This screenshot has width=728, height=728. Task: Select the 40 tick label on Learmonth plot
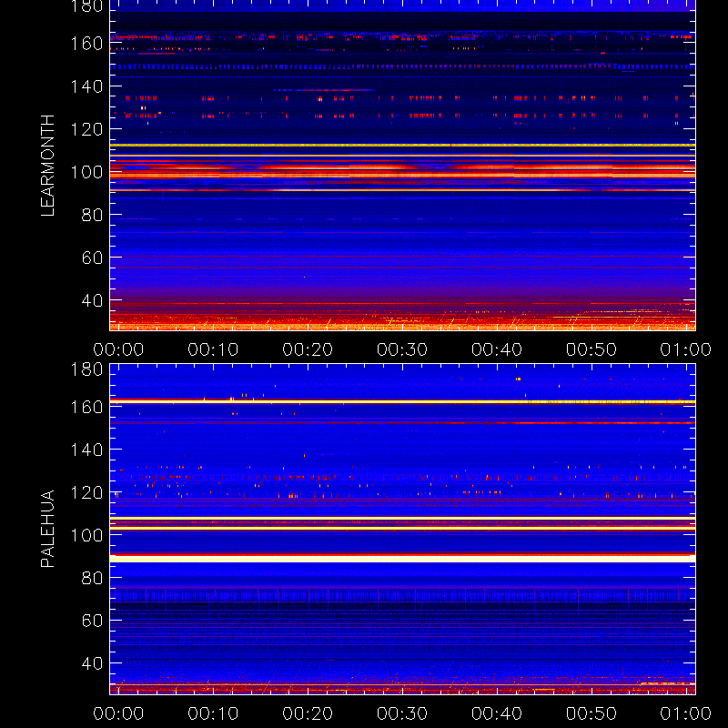coord(92,300)
